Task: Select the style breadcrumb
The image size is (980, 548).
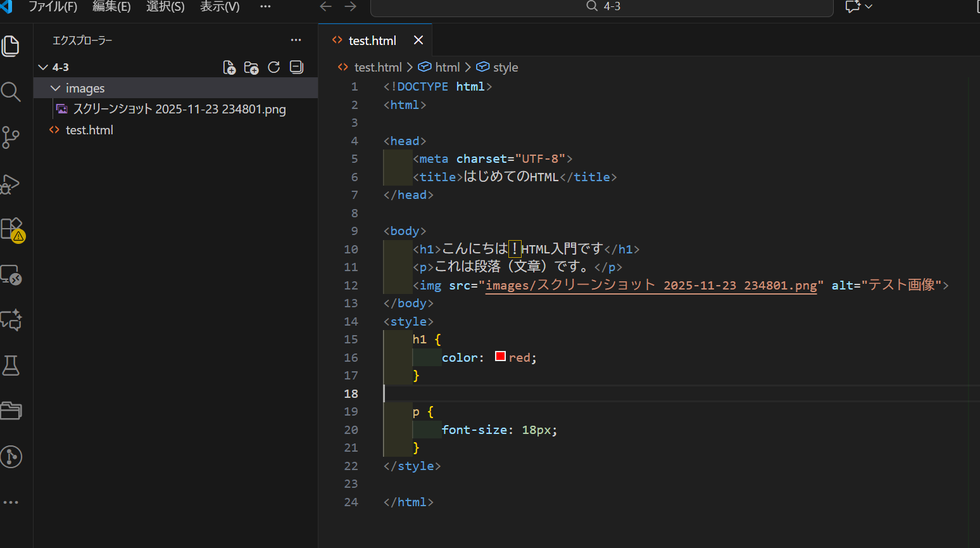Action: pos(504,67)
